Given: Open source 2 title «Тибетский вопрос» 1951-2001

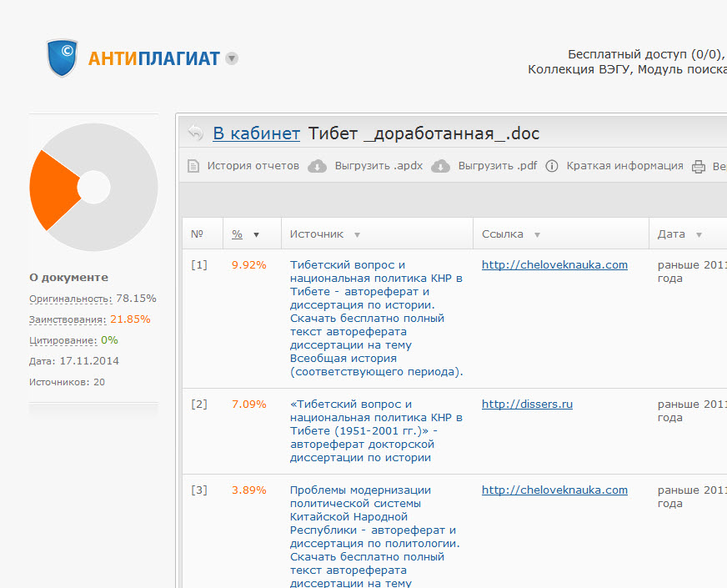Looking at the screenshot, I should click(377, 431).
